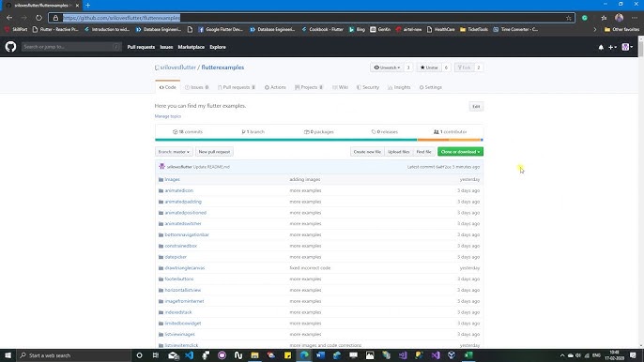Expand the Clone or download dropdown
The height and width of the screenshot is (362, 644).
[460, 152]
